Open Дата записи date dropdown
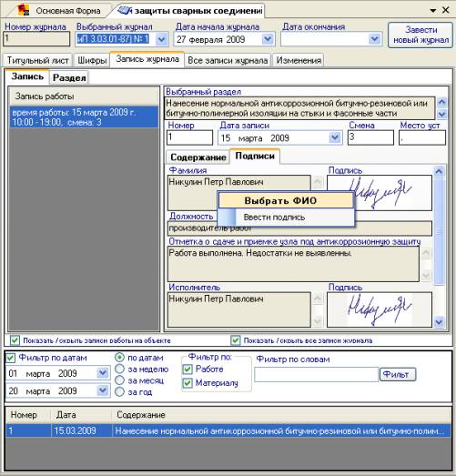456x476 pixels. [335, 137]
